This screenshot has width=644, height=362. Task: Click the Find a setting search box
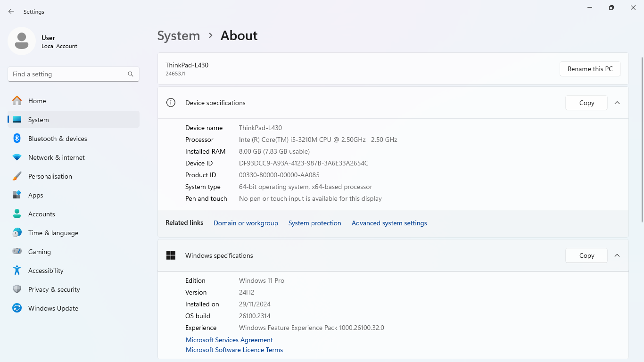[x=74, y=74]
